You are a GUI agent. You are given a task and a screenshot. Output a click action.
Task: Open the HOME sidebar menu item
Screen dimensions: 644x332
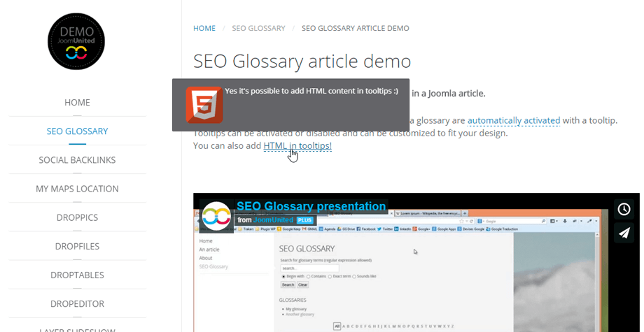pos(77,103)
